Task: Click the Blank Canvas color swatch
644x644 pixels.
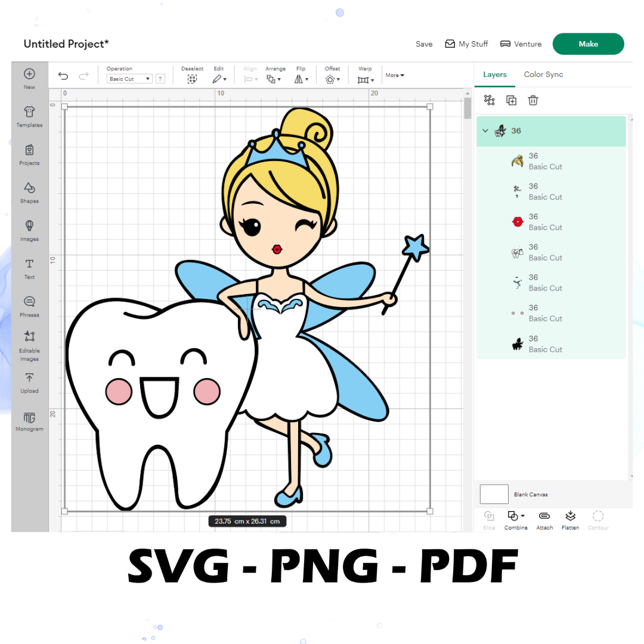Action: pyautogui.click(x=494, y=494)
